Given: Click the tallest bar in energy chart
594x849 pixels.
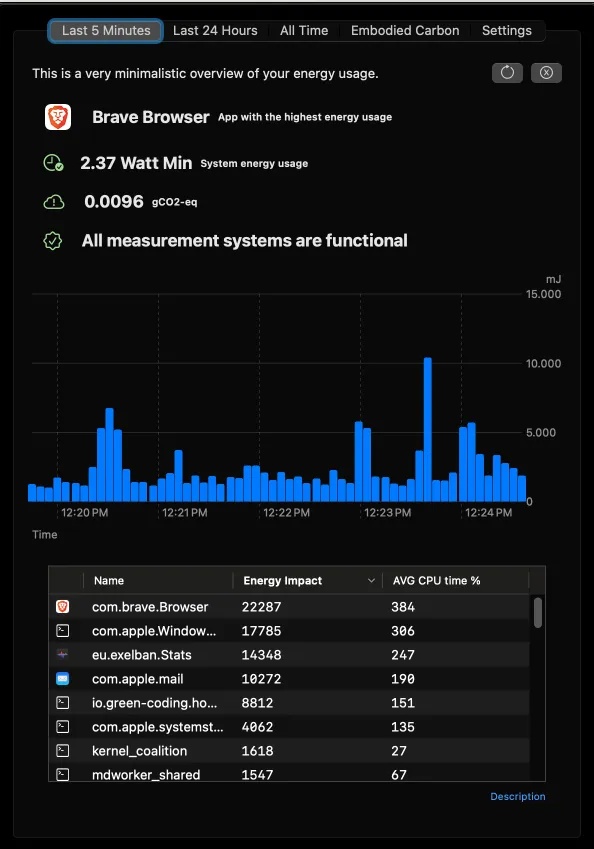Looking at the screenshot, I should [x=428, y=429].
